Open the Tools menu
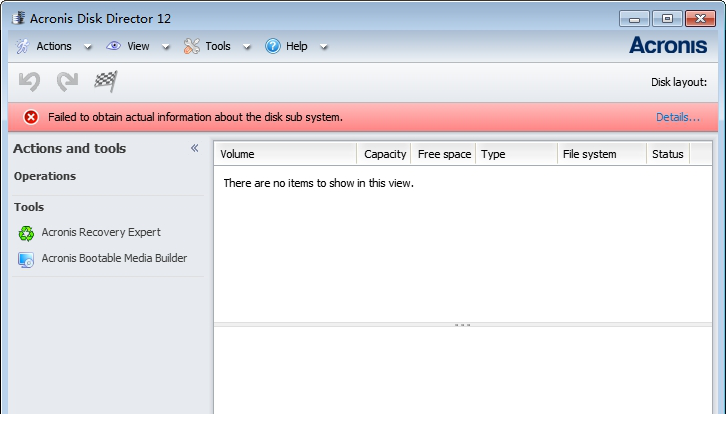Viewport: 726px width, 430px height. tap(218, 46)
